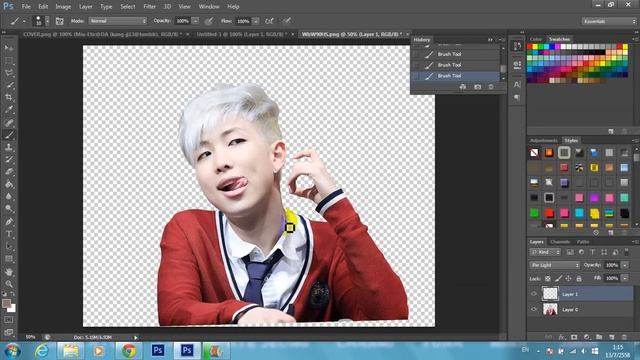Image resolution: width=640 pixels, height=360 pixels.
Task: Select the Clone Stamp tool
Action: [9, 147]
